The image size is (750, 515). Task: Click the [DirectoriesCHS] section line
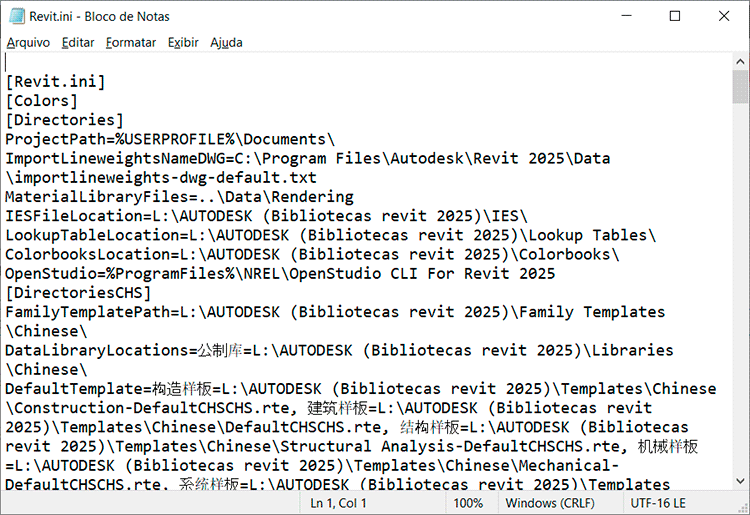[78, 293]
